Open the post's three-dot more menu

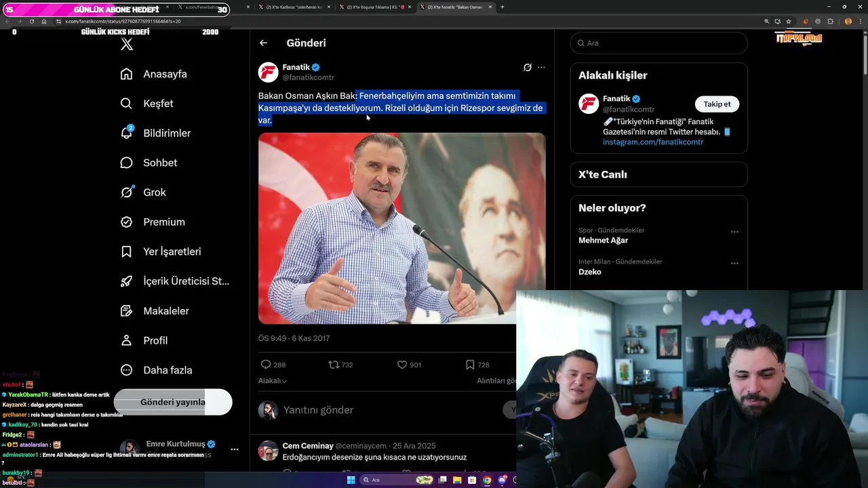tap(541, 67)
